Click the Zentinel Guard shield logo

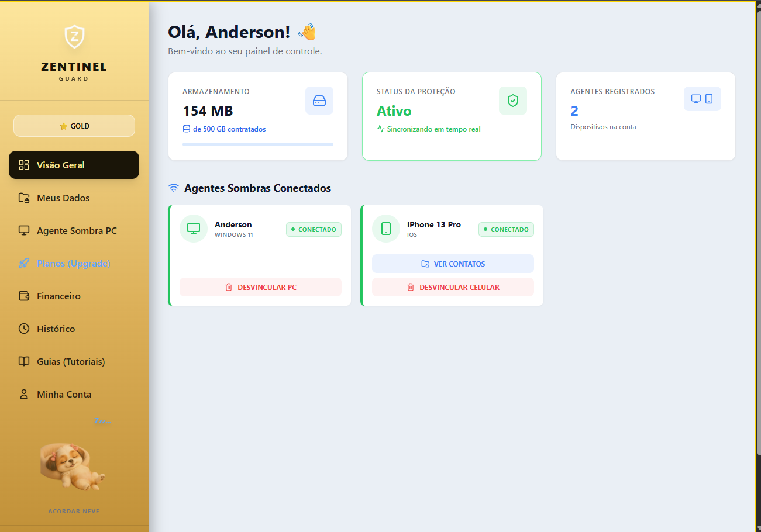[74, 36]
